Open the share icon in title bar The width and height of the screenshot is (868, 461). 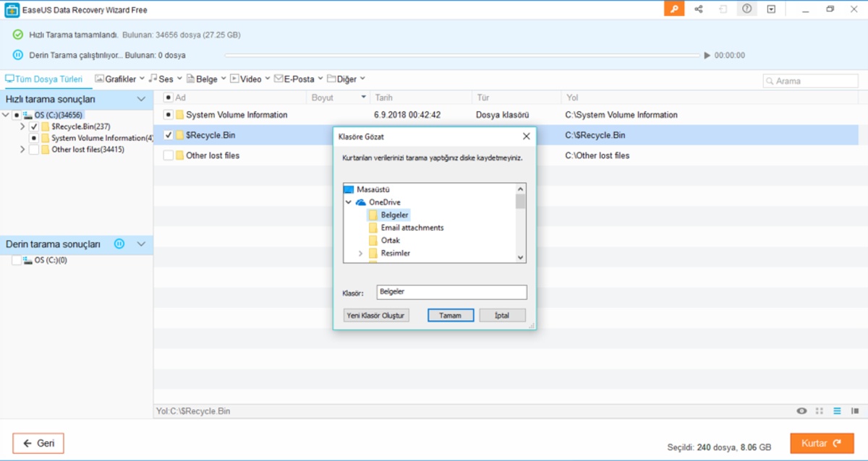click(699, 9)
